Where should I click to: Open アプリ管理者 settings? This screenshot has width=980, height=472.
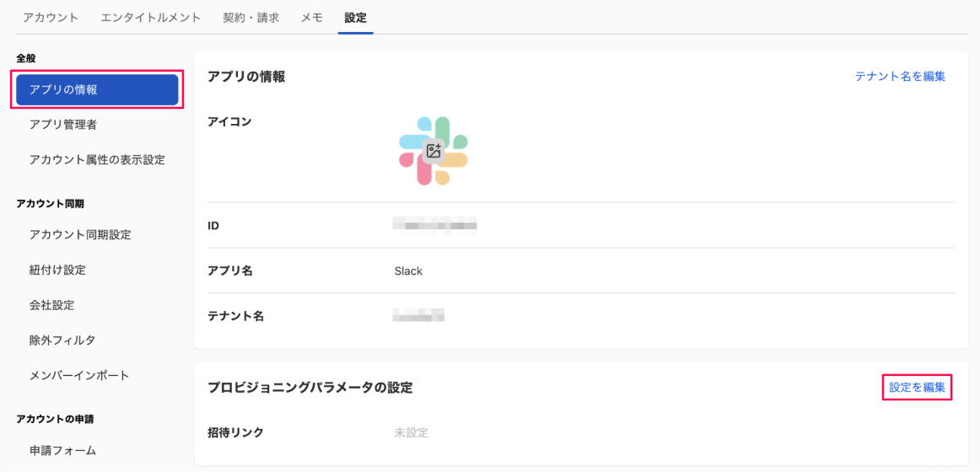click(x=63, y=125)
